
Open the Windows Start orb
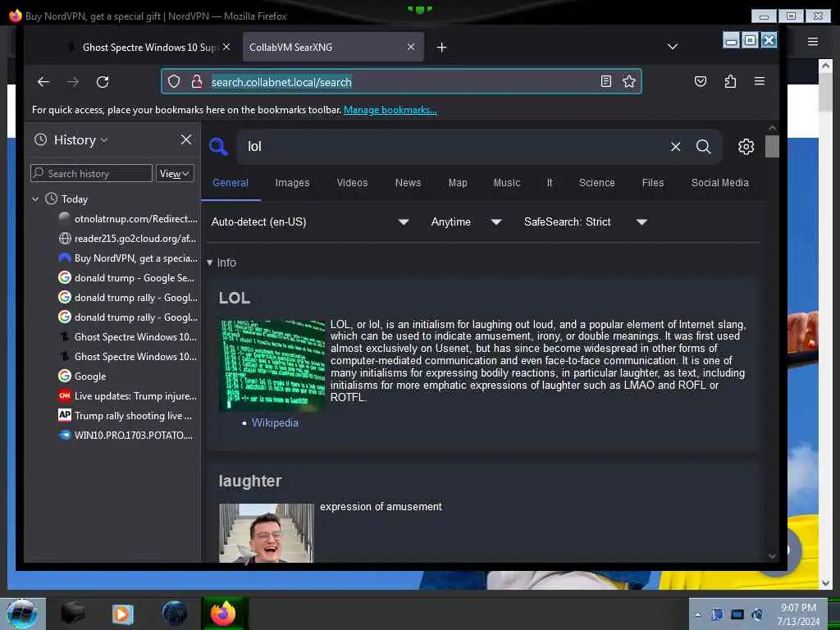22,614
